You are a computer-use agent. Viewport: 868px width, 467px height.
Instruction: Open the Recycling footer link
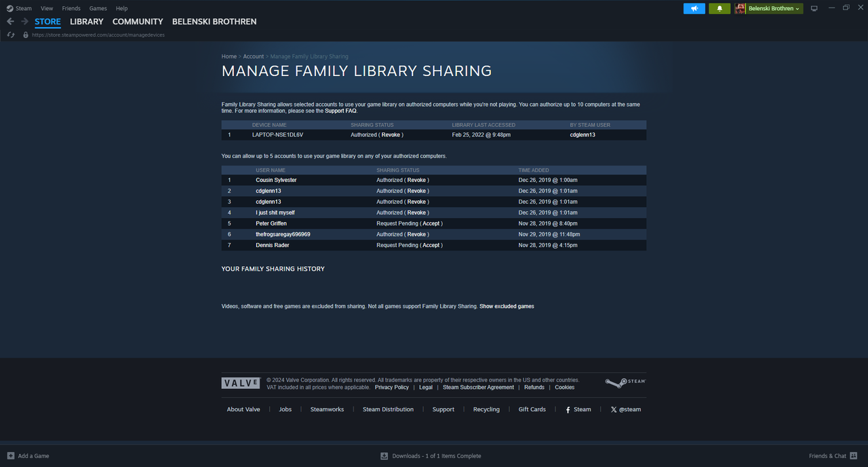coord(486,409)
